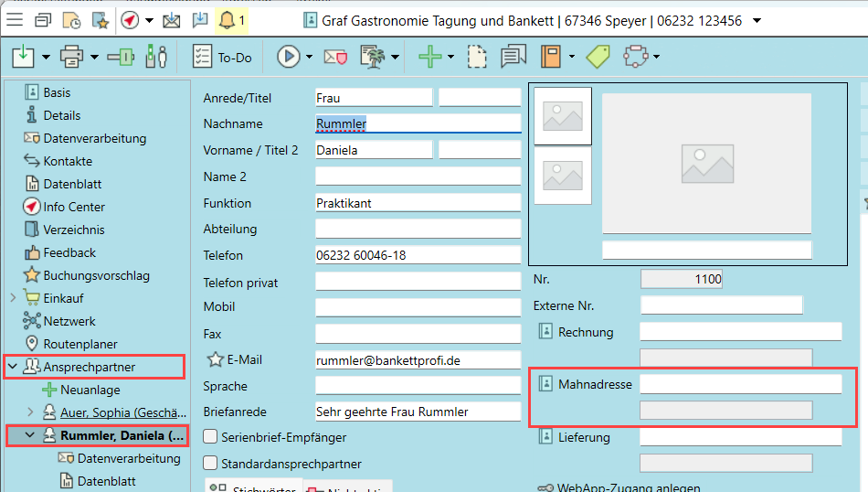Click the Mahnadresse input field
Image resolution: width=868 pixels, height=492 pixels.
(x=740, y=384)
